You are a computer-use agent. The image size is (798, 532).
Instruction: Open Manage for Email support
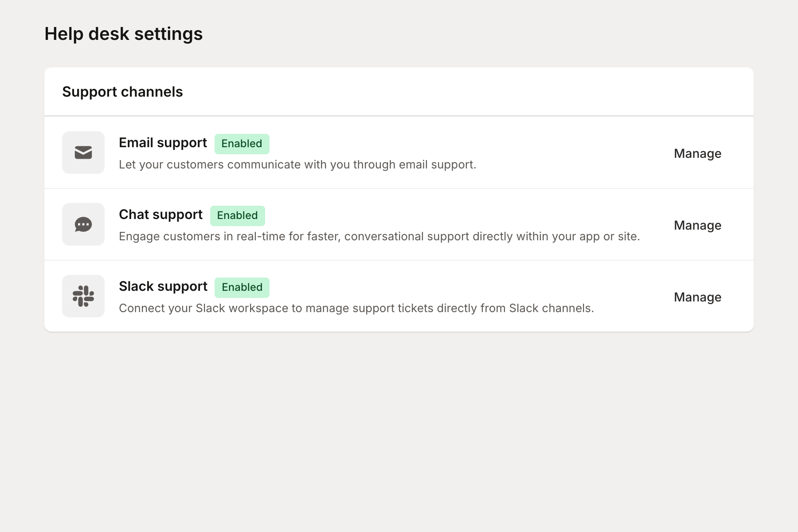click(x=697, y=153)
